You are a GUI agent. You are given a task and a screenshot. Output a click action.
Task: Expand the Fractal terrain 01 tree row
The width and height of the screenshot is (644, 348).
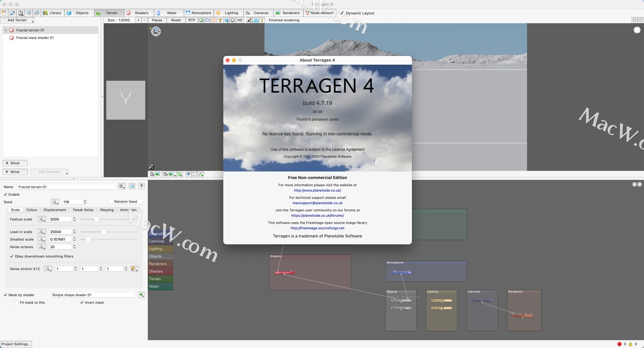[x=5, y=30]
